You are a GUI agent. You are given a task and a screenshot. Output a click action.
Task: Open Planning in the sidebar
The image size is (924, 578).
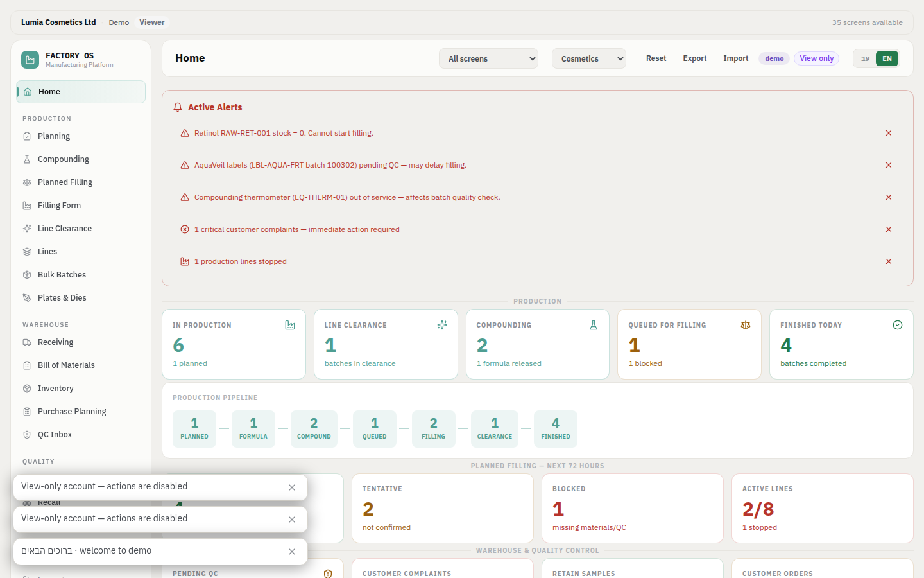pos(81,136)
